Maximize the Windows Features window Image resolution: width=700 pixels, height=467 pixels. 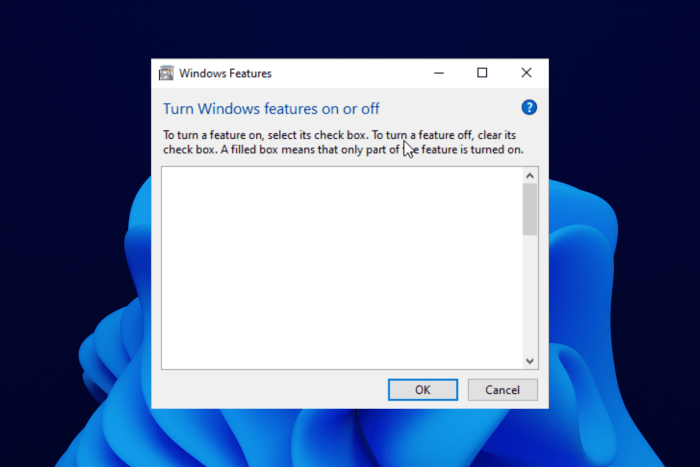coord(482,73)
